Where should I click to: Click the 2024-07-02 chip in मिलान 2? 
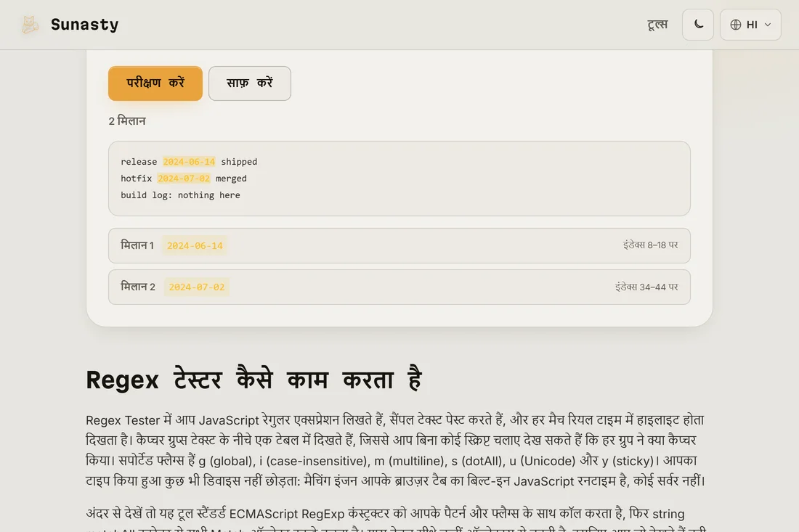coord(197,287)
